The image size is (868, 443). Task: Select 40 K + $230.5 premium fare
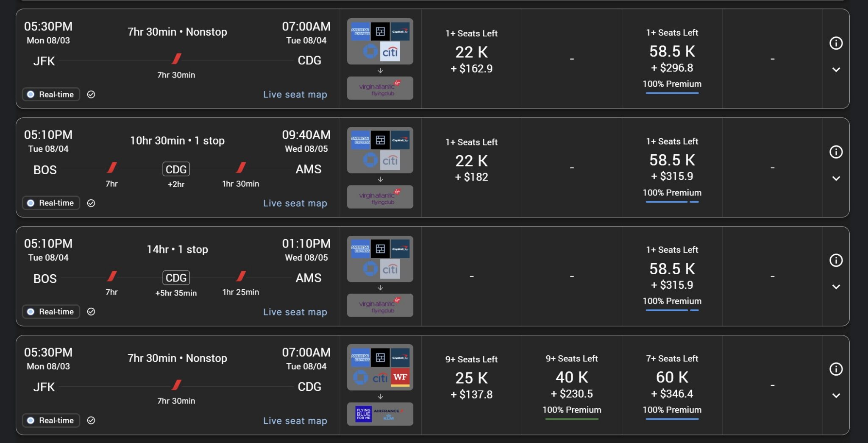click(571, 384)
